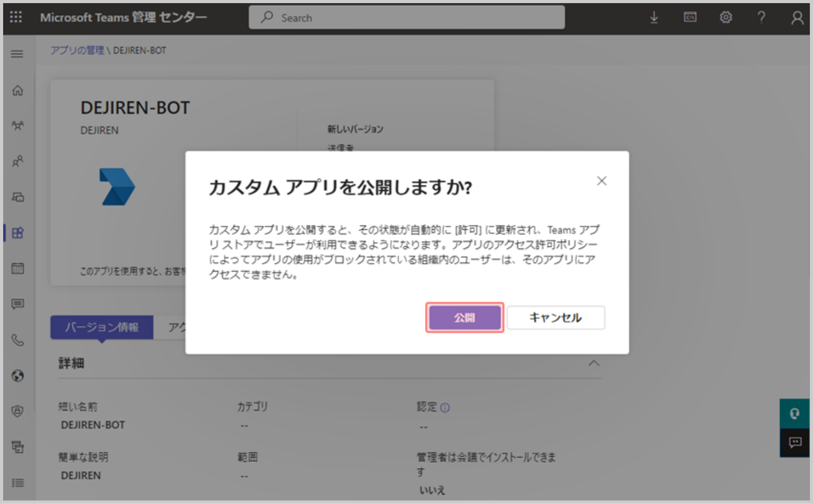This screenshot has width=813, height=504.
Task: Open the settings gear icon
Action: coord(725,18)
